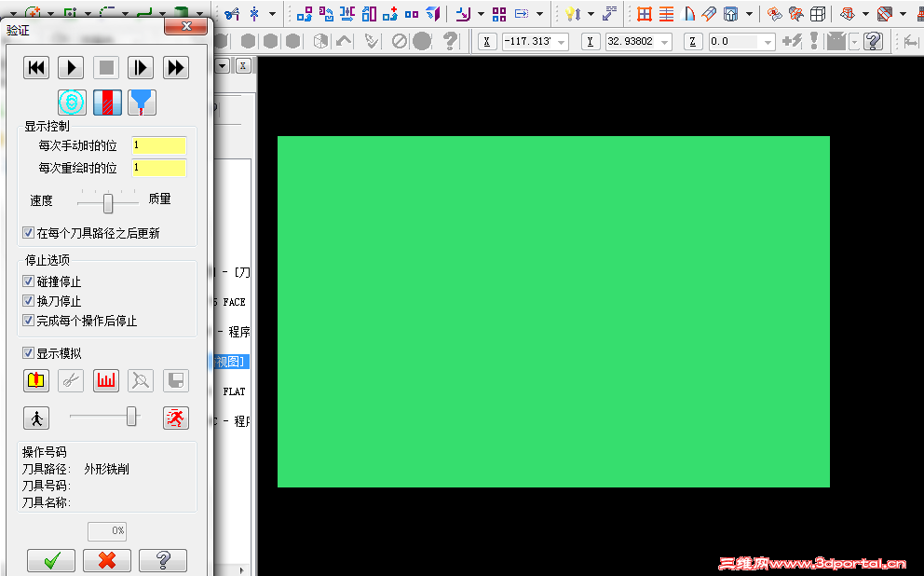Click the grayed no-entry circle toolbar icon
Image resolution: width=924 pixels, height=576 pixels.
pyautogui.click(x=399, y=41)
